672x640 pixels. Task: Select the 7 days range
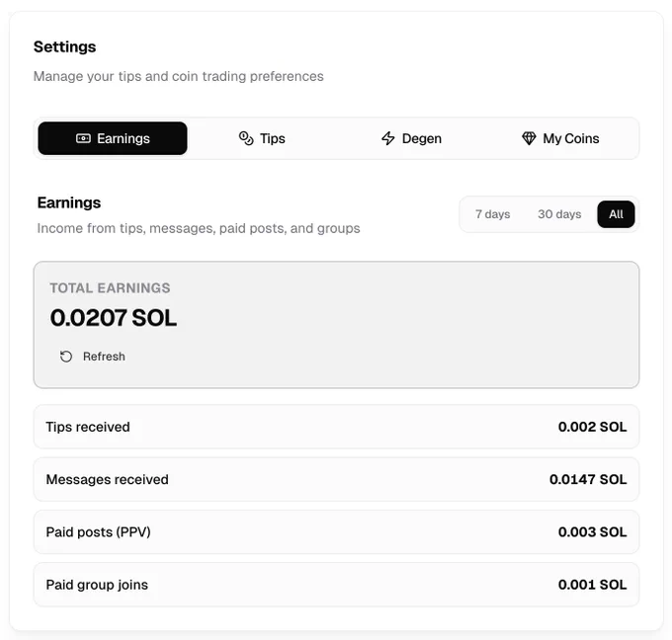tap(492, 214)
